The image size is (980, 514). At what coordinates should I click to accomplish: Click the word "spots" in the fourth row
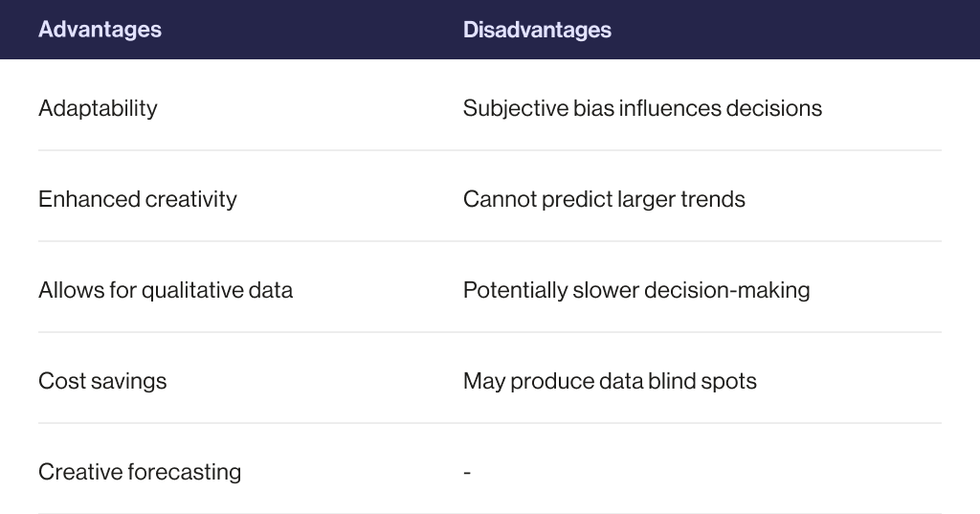tap(728, 381)
